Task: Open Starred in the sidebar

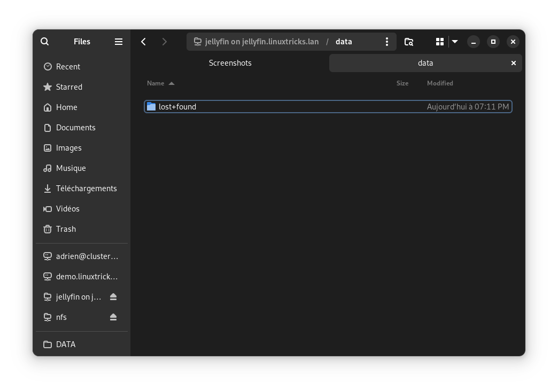Action: (82, 87)
